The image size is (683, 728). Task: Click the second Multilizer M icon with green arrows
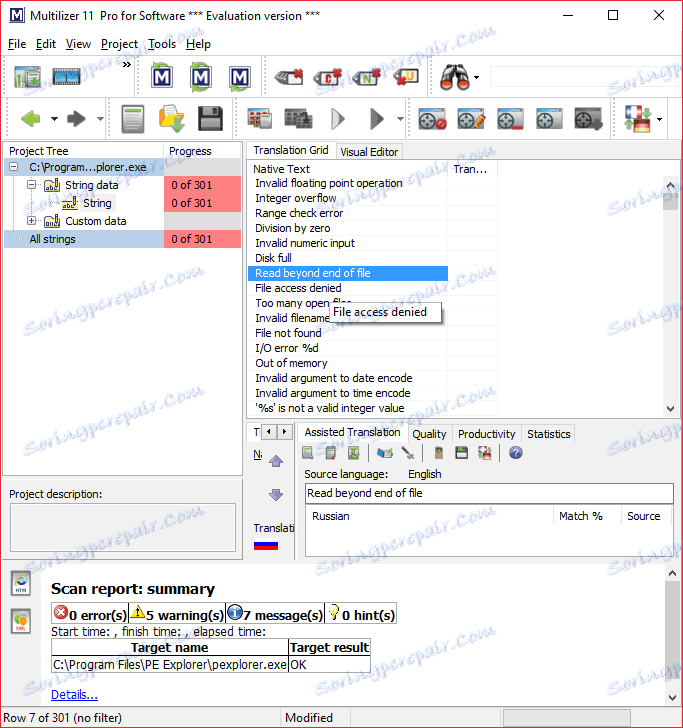click(201, 77)
